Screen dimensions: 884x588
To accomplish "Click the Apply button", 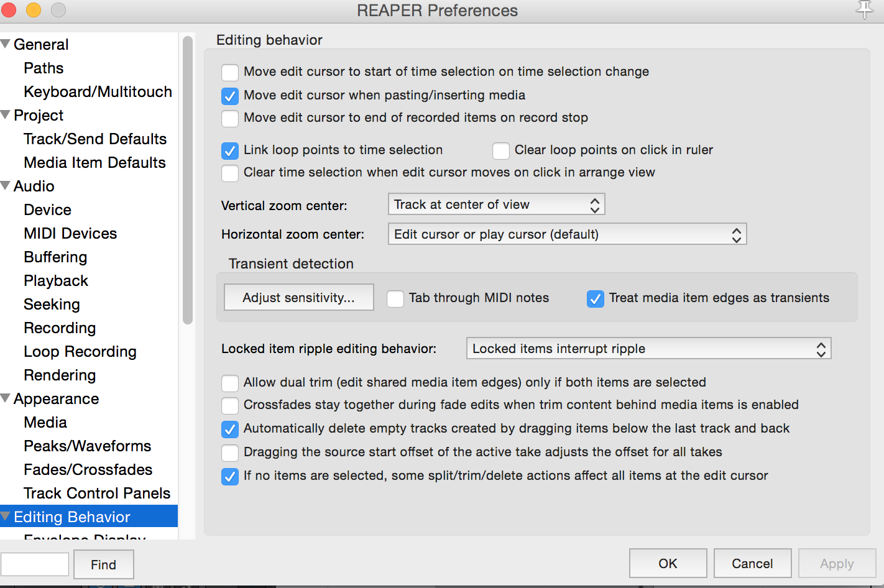I will pos(837,563).
